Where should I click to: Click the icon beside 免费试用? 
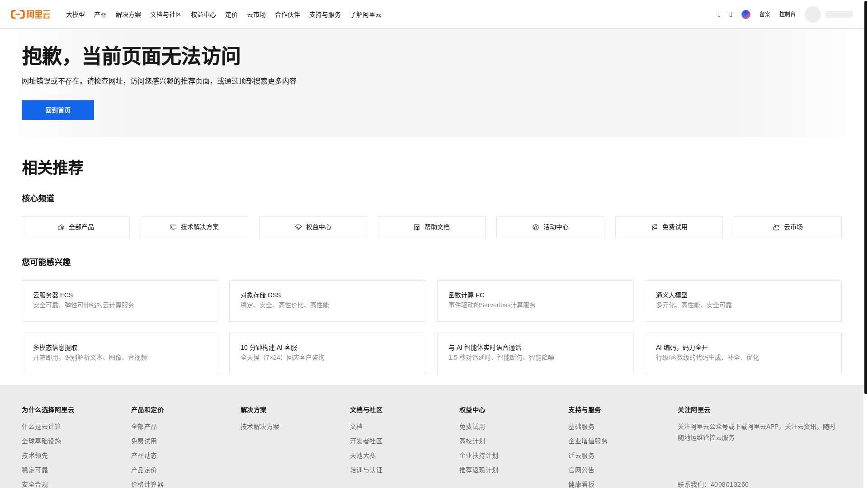655,227
